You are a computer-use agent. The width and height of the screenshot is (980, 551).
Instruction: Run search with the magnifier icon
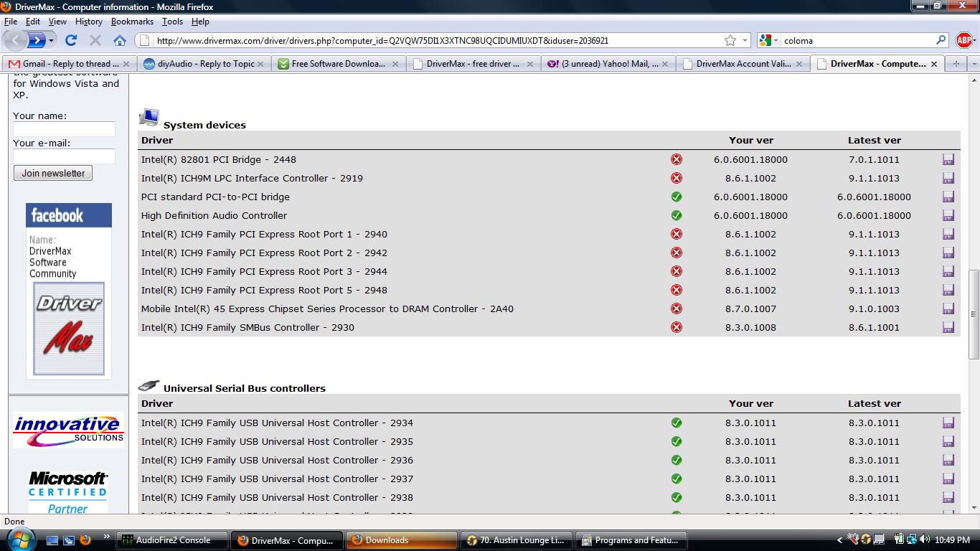[941, 40]
